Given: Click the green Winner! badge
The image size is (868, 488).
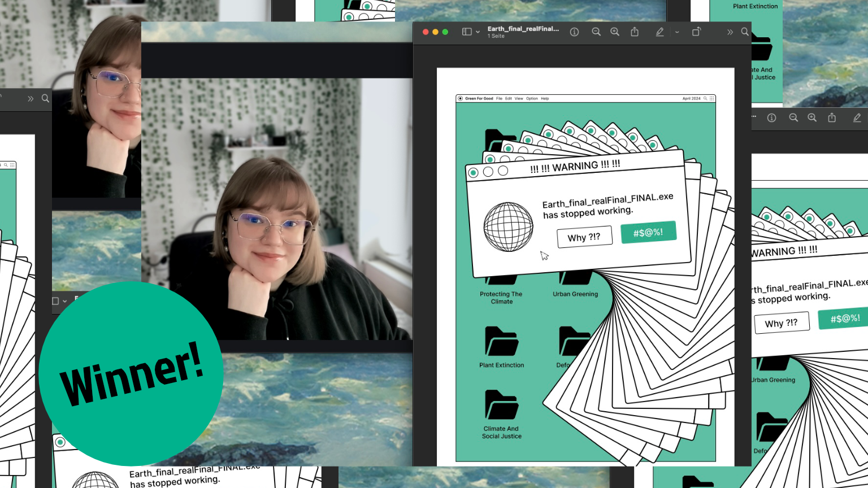Looking at the screenshot, I should [x=131, y=373].
